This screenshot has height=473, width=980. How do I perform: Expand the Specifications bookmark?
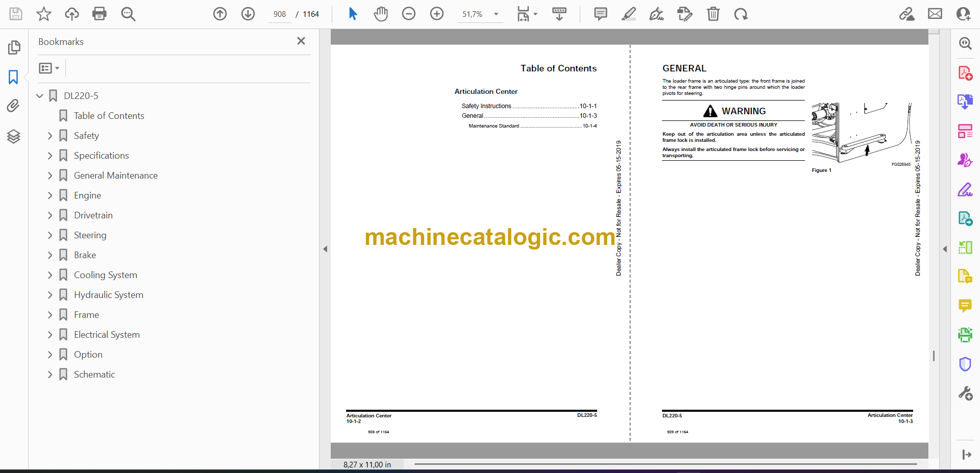click(x=50, y=156)
